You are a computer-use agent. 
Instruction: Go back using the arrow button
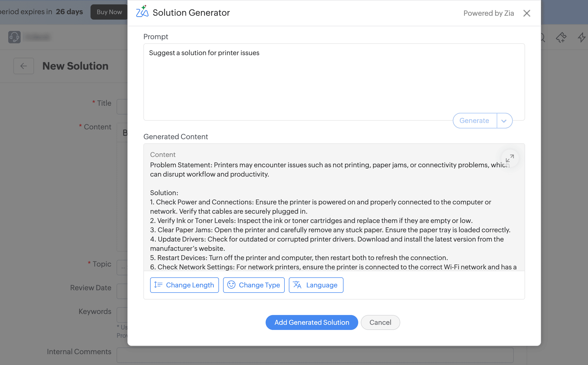point(24,66)
